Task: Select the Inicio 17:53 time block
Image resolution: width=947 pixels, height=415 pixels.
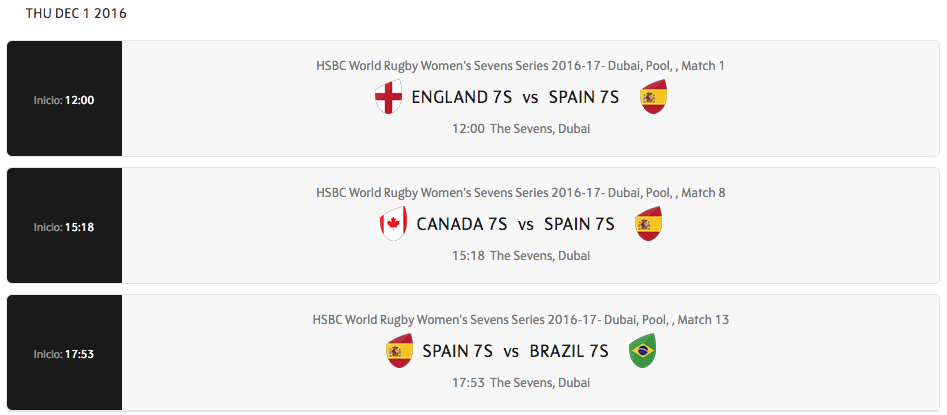Action: (64, 354)
